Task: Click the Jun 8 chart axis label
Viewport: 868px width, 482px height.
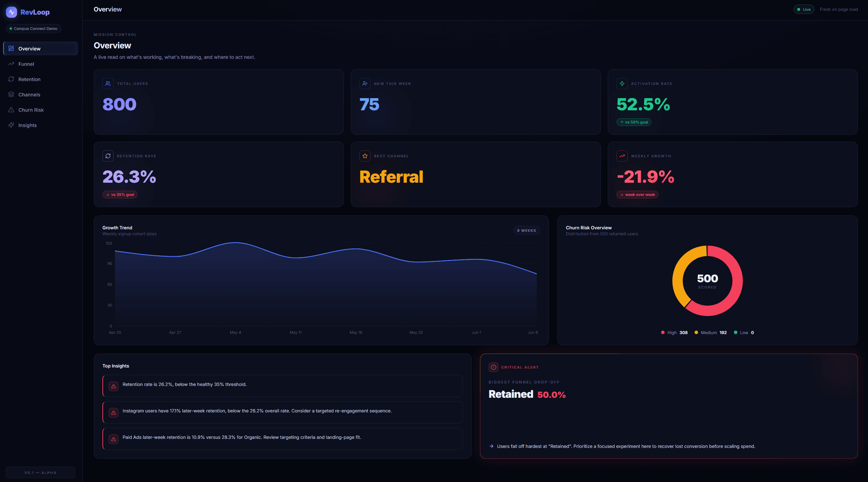Action: click(x=533, y=332)
